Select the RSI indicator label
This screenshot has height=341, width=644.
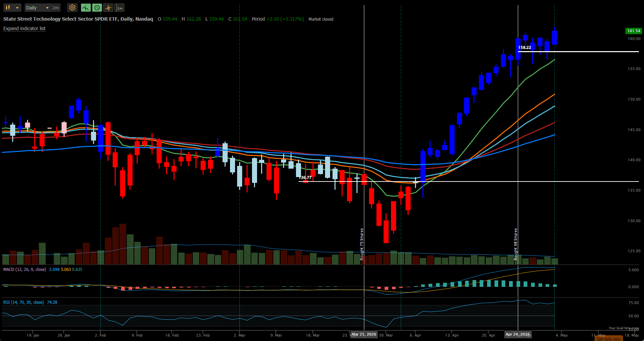click(x=23, y=302)
